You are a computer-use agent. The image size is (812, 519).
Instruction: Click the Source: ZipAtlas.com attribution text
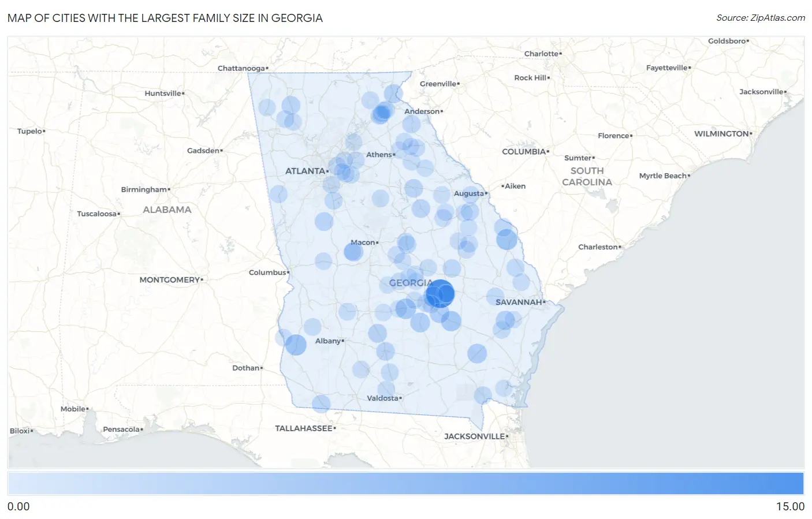[x=761, y=18]
